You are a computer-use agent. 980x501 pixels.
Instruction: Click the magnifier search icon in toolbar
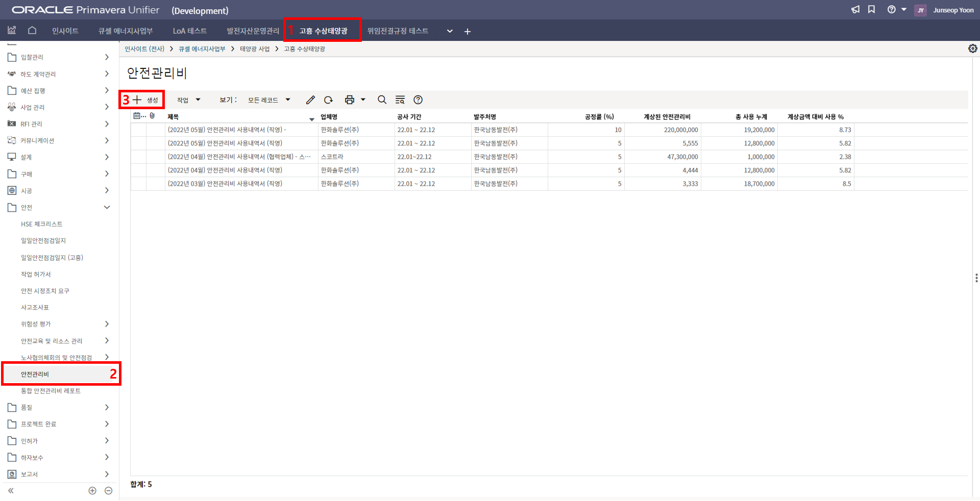tap(382, 100)
